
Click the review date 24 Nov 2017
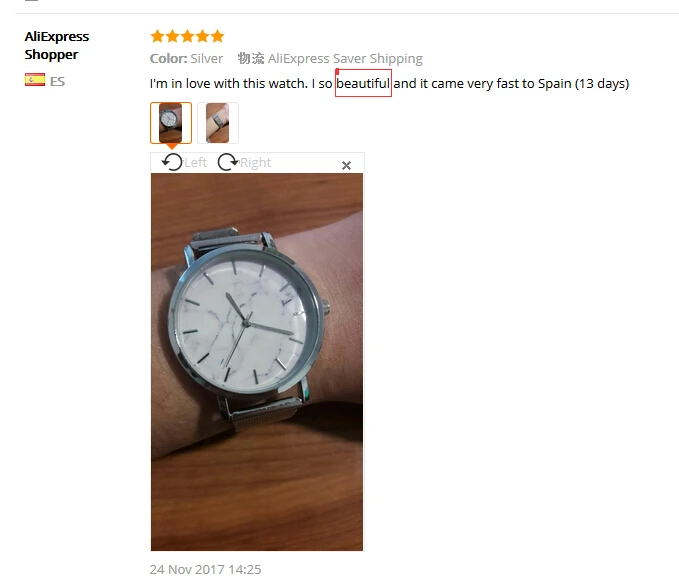click(x=205, y=569)
